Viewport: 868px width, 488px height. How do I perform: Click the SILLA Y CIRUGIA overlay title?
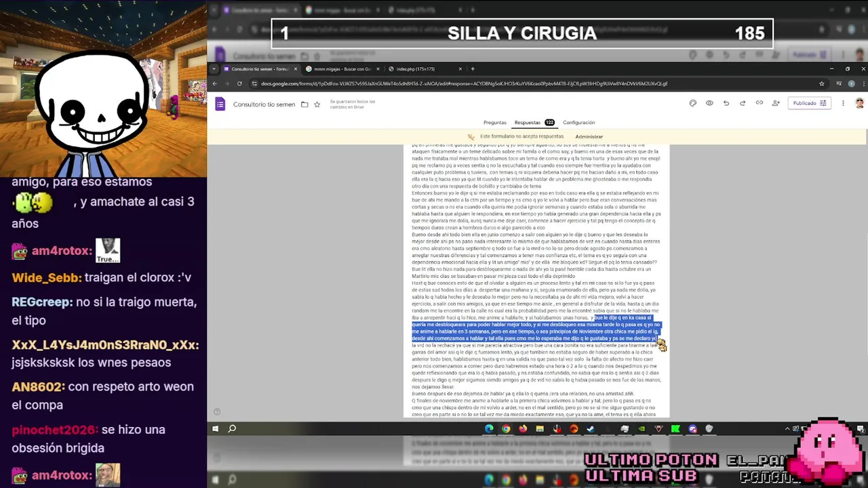click(522, 33)
